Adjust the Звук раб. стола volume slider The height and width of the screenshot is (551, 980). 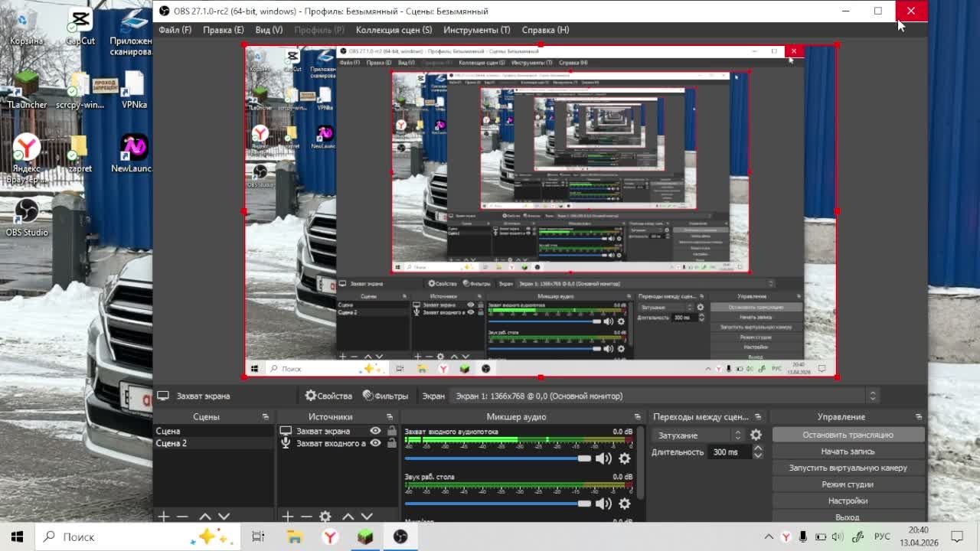[498, 504]
